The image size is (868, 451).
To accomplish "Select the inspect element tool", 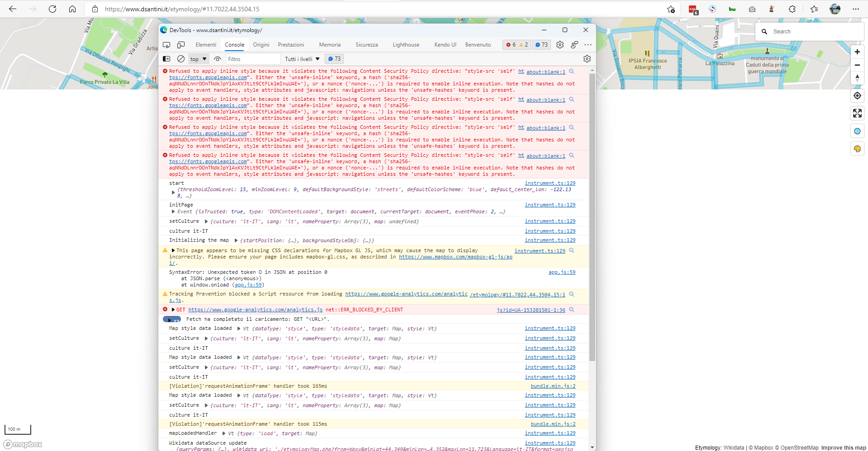I will coord(166,45).
